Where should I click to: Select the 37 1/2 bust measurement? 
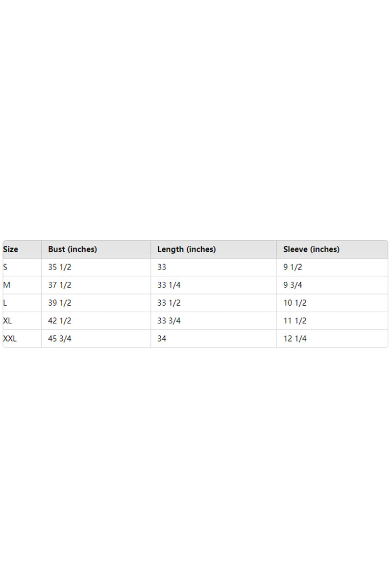tap(60, 285)
